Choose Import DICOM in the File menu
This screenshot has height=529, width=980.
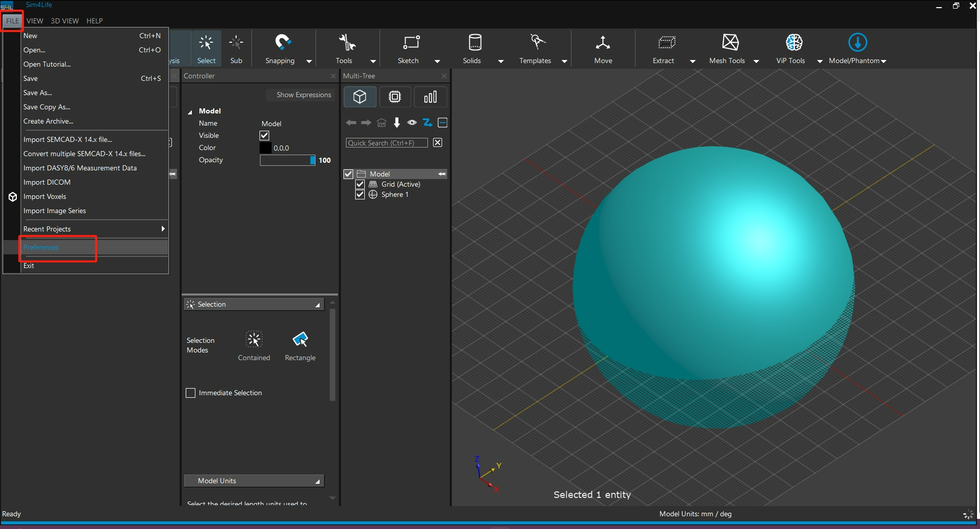pyautogui.click(x=47, y=183)
